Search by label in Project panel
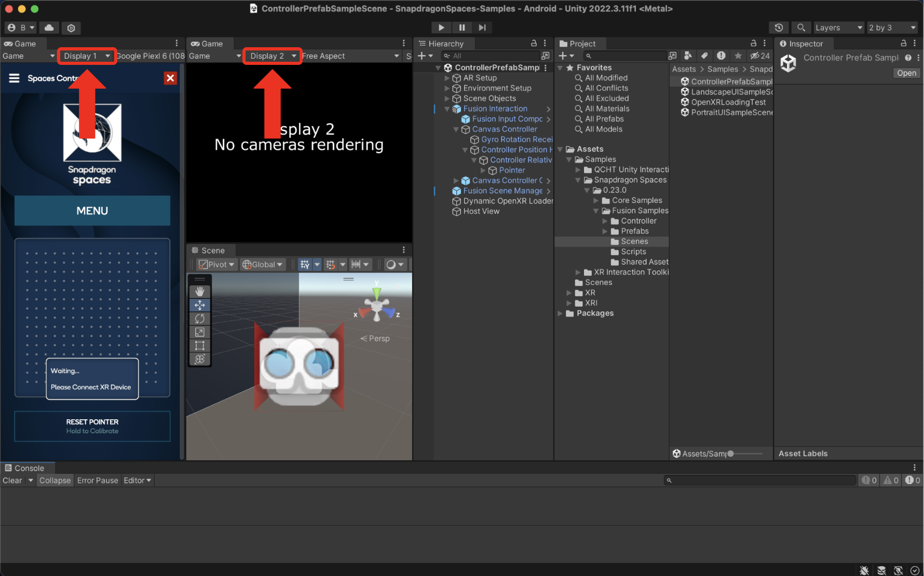The image size is (924, 576). tap(704, 56)
